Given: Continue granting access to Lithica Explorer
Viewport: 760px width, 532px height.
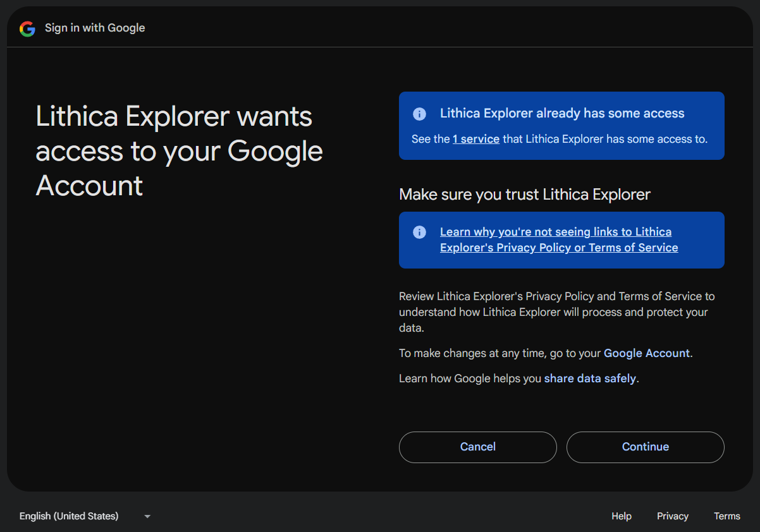Looking at the screenshot, I should (646, 447).
